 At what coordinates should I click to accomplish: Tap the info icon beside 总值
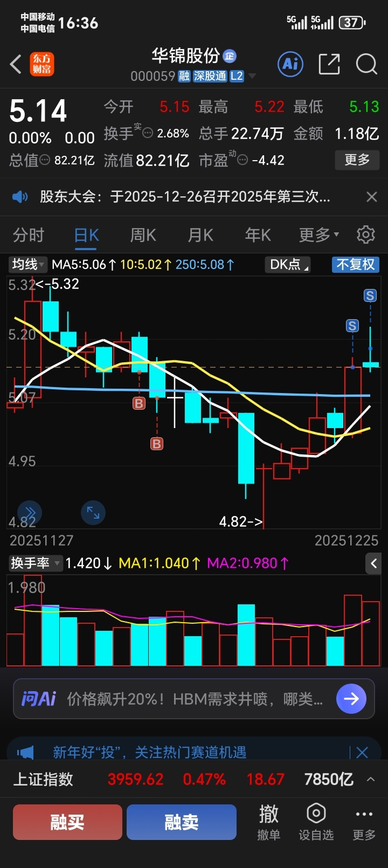[45, 160]
